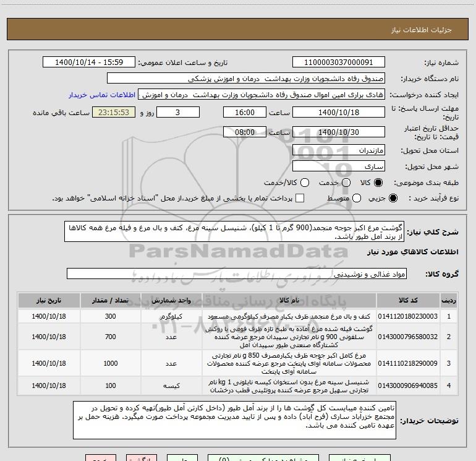476x461 pixels.
Task: Click the buyer notes text area
Action: click(x=234, y=420)
